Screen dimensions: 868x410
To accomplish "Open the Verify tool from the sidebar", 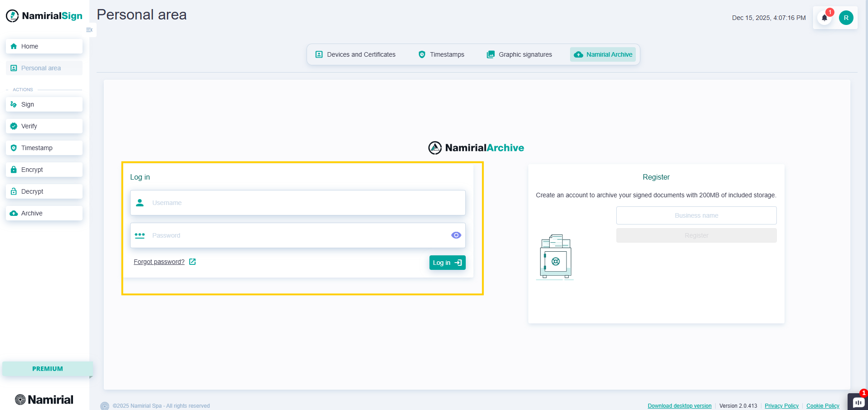I will coord(44,126).
